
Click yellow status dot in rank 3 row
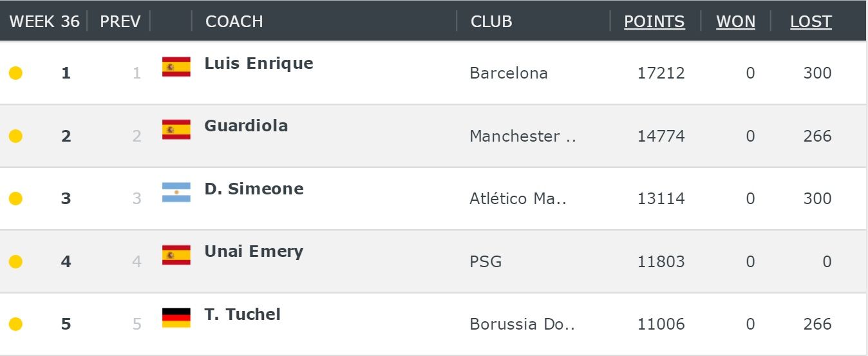point(16,198)
